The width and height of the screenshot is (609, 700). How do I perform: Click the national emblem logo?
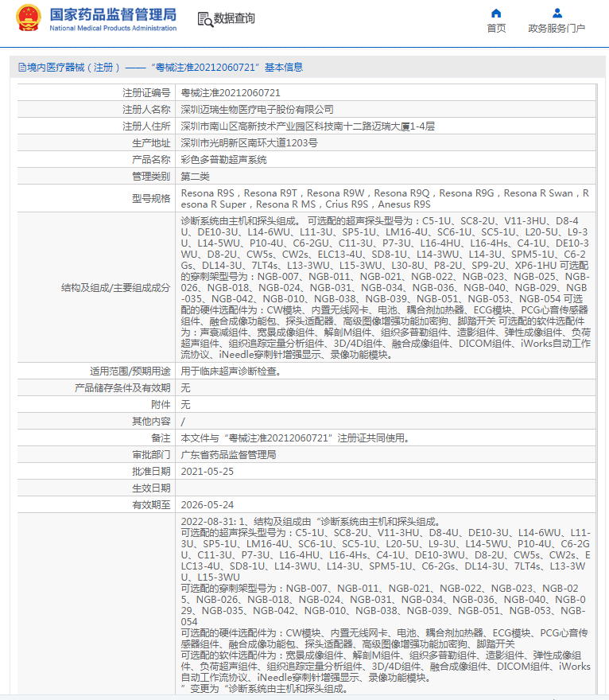click(29, 18)
